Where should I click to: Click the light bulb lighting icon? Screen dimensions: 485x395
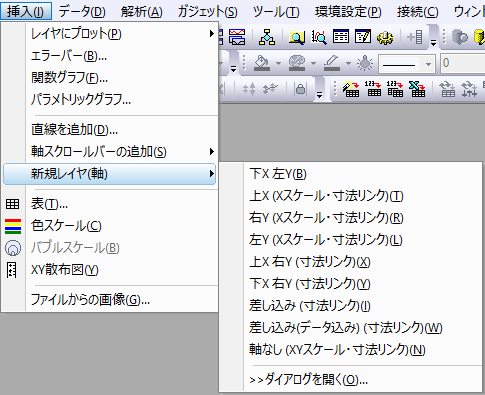click(x=365, y=63)
